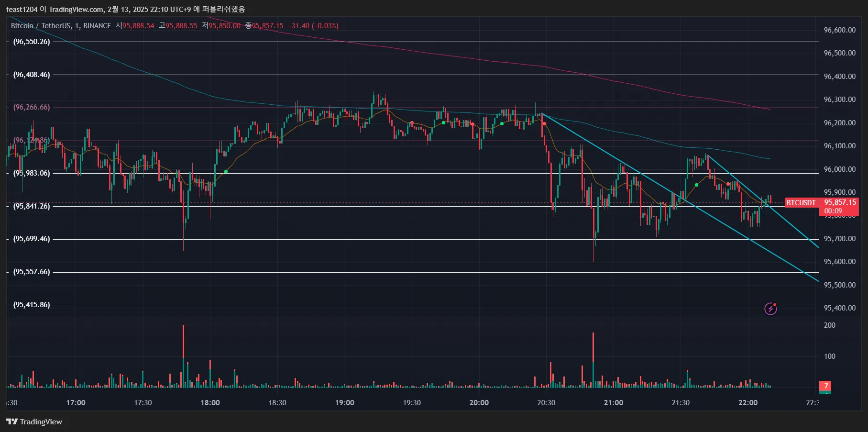Click the high value 95,888.55
Viewport: 868px width, 432px height.
click(181, 26)
